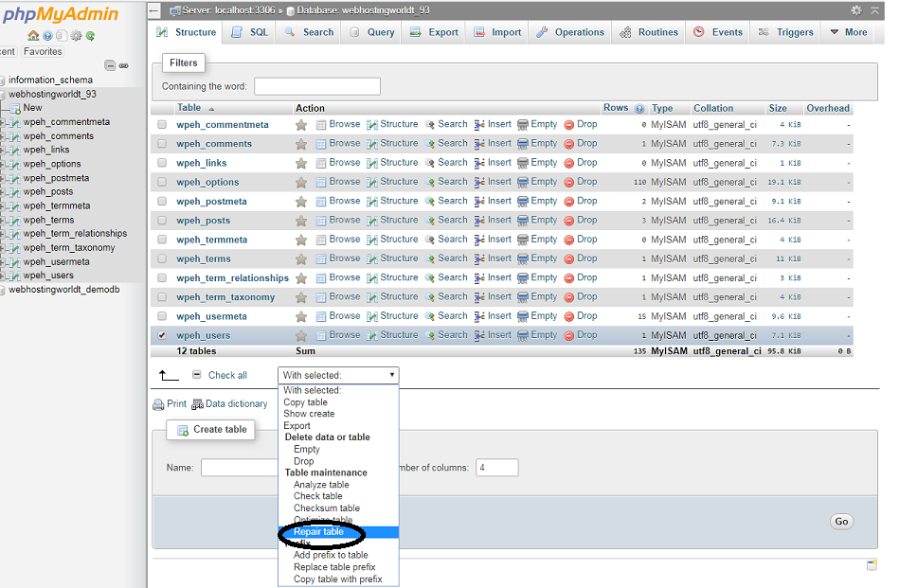This screenshot has height=588, width=899.
Task: Open wpeh_usermeta table in sidebar tree
Action: pos(56,261)
